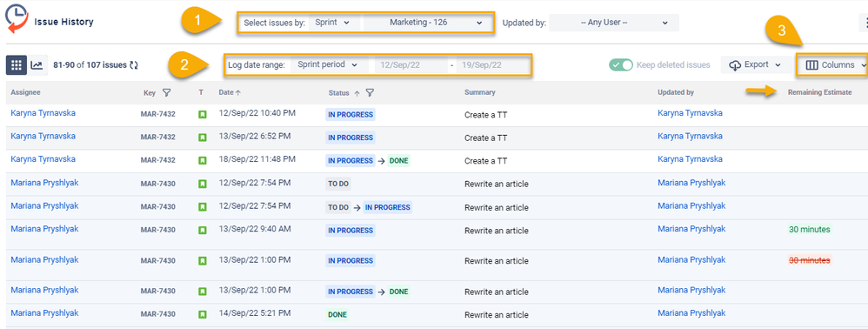Open Karyna Tyrnavska assignee link in first row

coord(43,113)
